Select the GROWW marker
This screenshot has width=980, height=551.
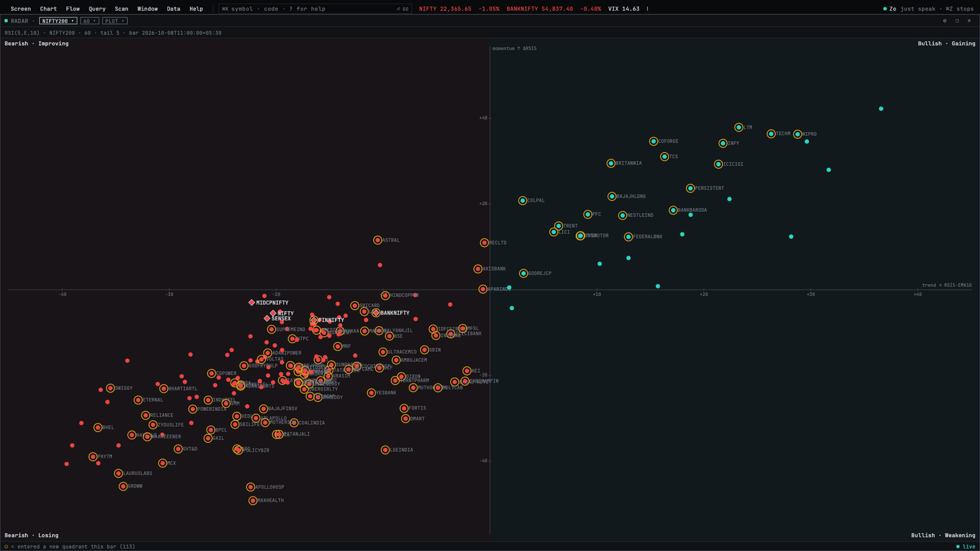coord(123,486)
